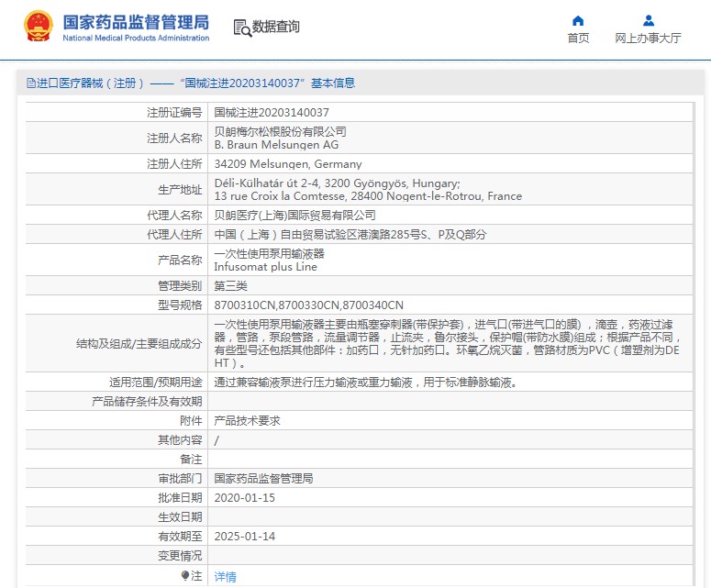This screenshot has height=588, width=711.
Task: Click the bulb icon beside 注
Action: [x=185, y=576]
